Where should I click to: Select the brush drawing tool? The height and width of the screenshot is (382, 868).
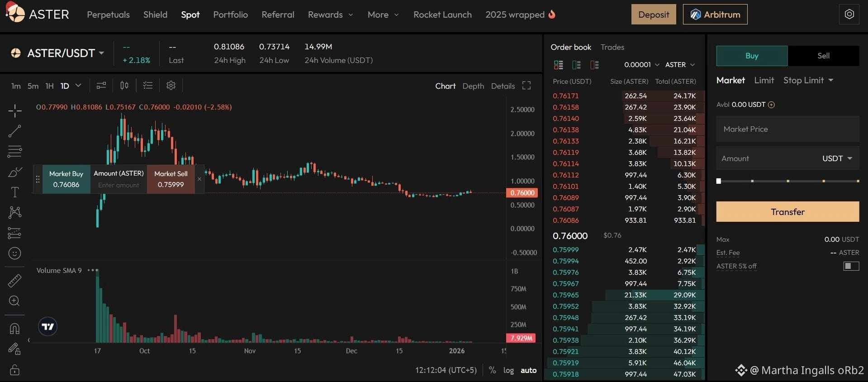point(14,172)
